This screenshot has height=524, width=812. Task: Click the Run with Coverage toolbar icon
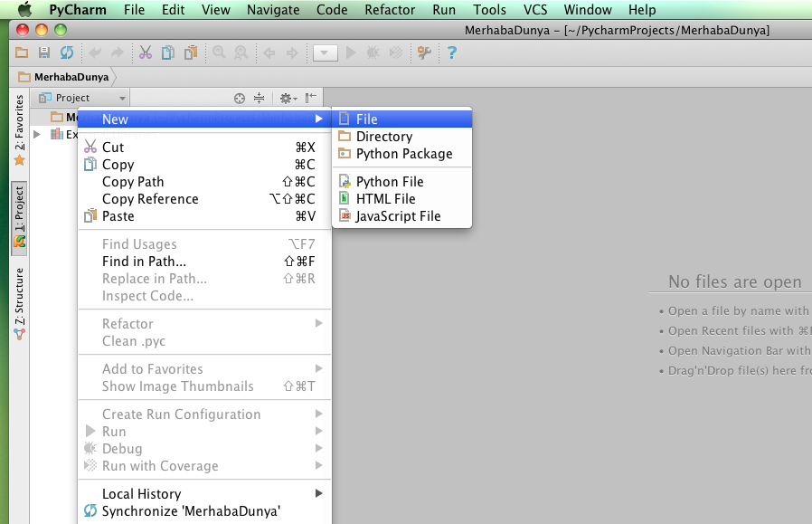(396, 52)
